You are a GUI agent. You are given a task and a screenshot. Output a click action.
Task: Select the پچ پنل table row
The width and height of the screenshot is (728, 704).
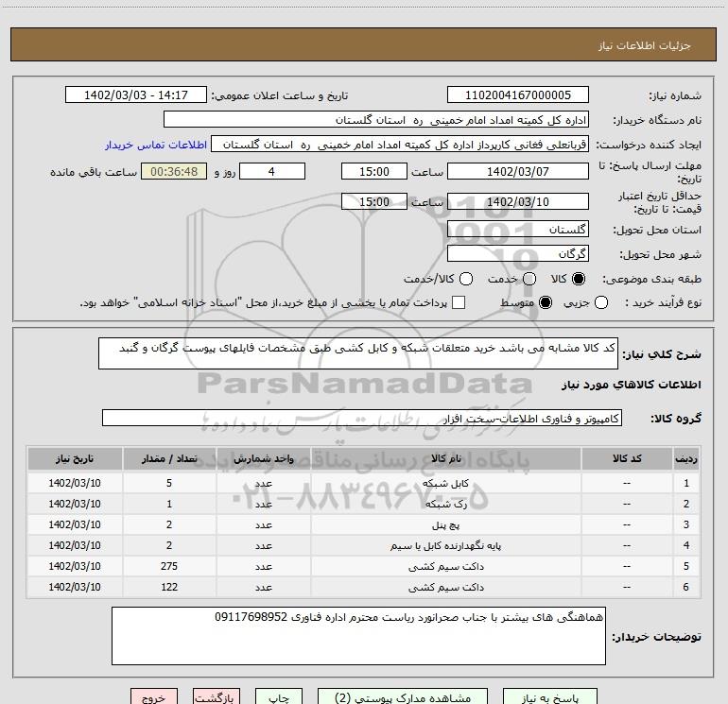[x=364, y=524]
